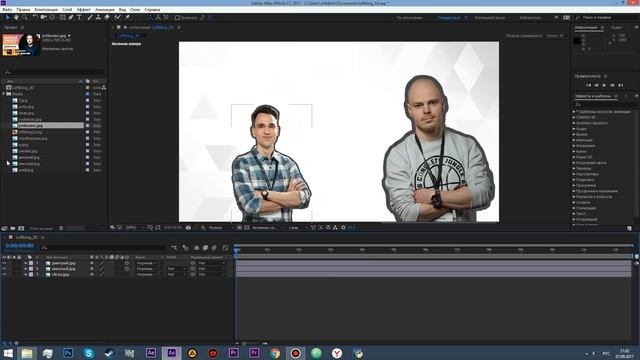
Task: Hide layer 3 clean.jpg with its eye icon
Action: click(4, 275)
